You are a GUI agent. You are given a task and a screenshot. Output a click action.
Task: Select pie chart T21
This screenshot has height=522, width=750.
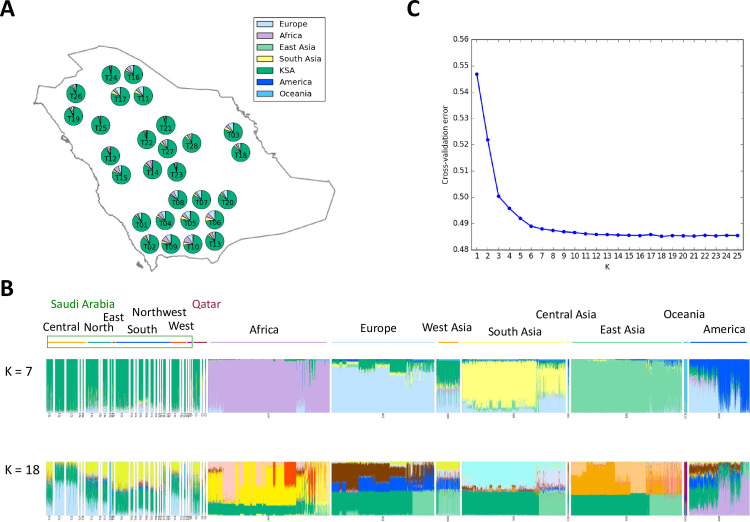pyautogui.click(x=165, y=125)
